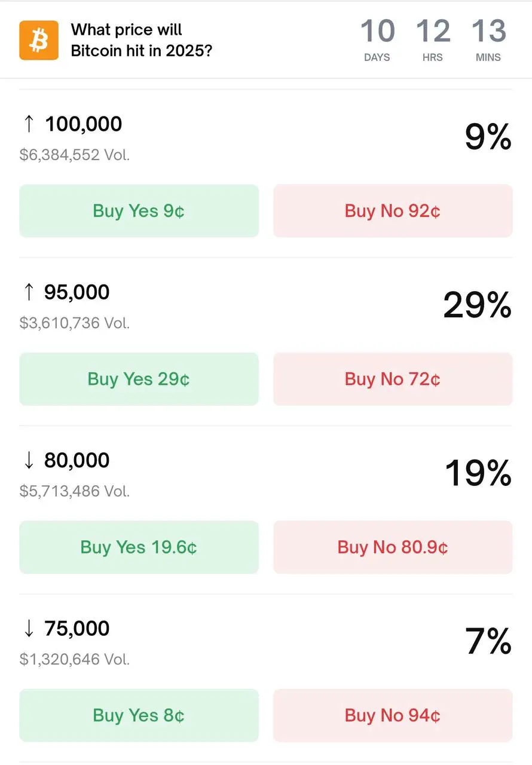
Task: Click the down arrow beside 75,000
Action: point(28,628)
